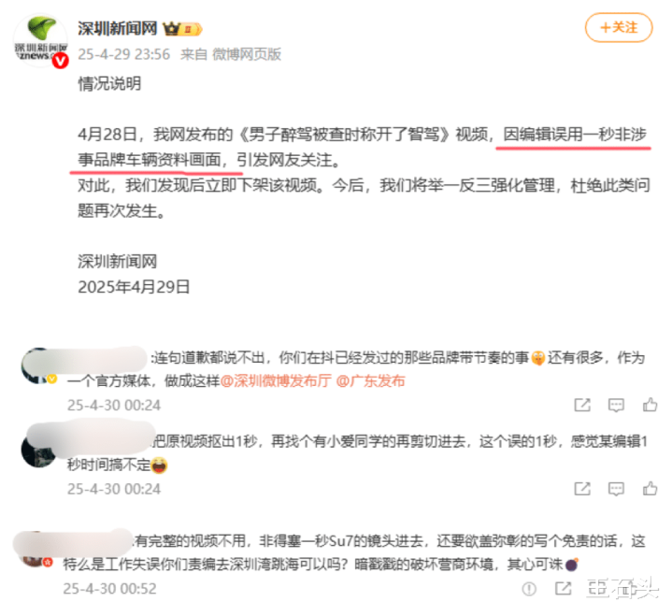Click the crown membership badge icon
Screen dimensions: 672x616
click(171, 29)
